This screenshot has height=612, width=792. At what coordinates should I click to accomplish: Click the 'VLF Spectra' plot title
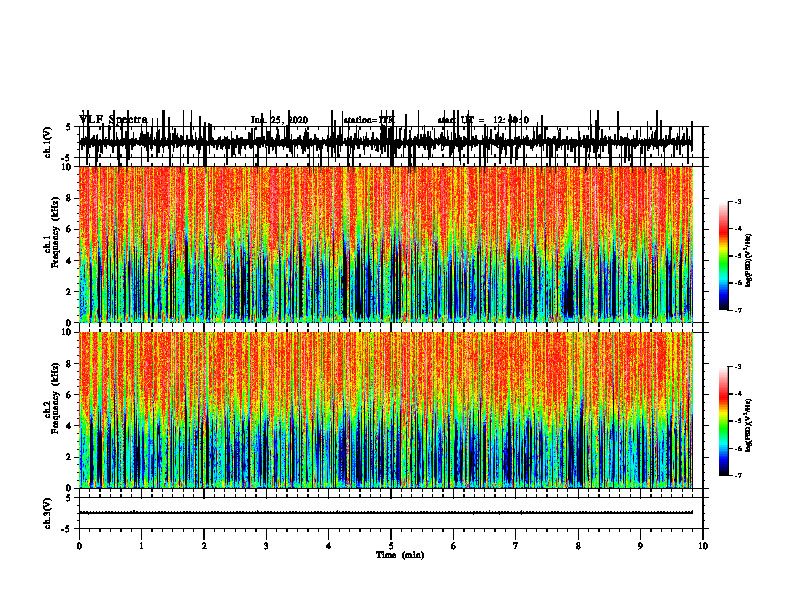[113, 120]
